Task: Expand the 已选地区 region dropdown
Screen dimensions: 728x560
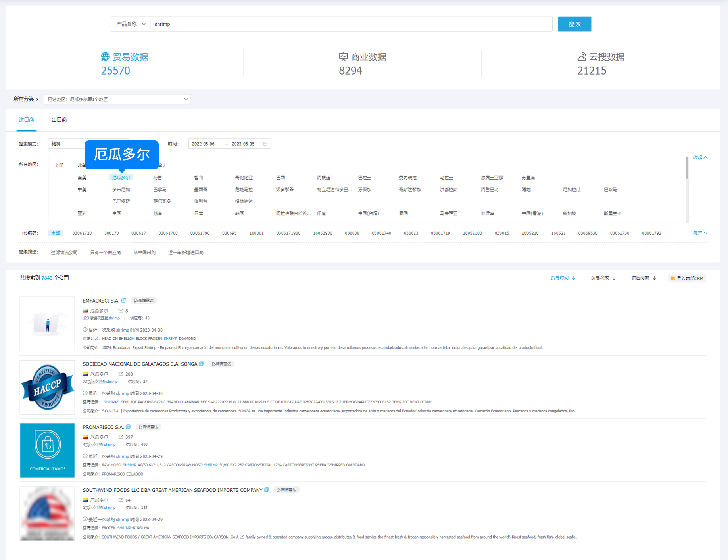Action: [117, 99]
